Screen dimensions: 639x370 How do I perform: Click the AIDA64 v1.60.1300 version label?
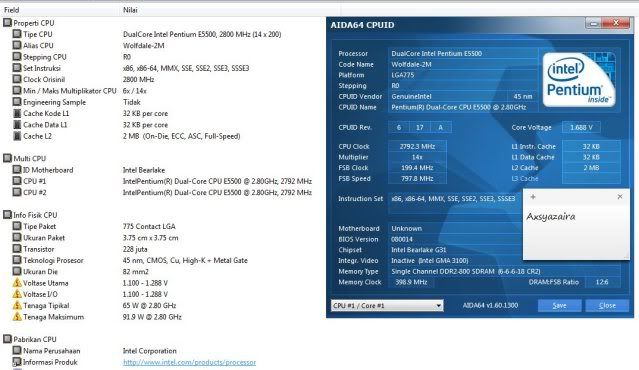[490, 305]
